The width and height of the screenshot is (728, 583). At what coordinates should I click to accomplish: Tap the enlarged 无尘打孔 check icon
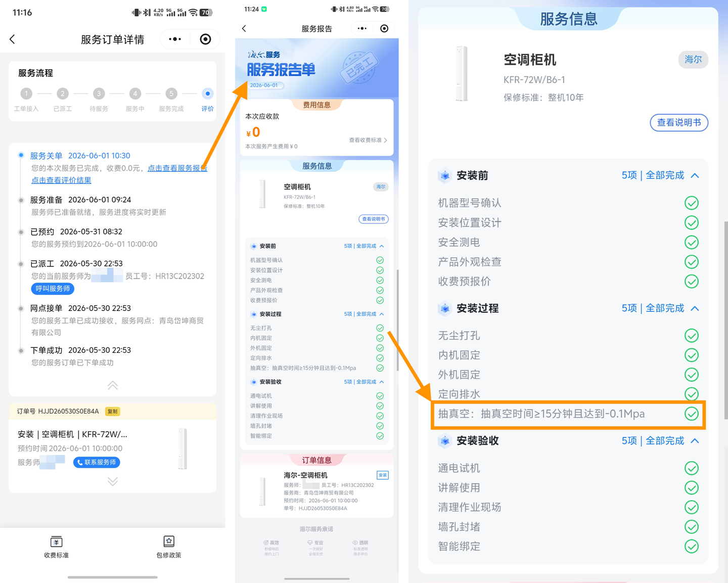(x=692, y=336)
